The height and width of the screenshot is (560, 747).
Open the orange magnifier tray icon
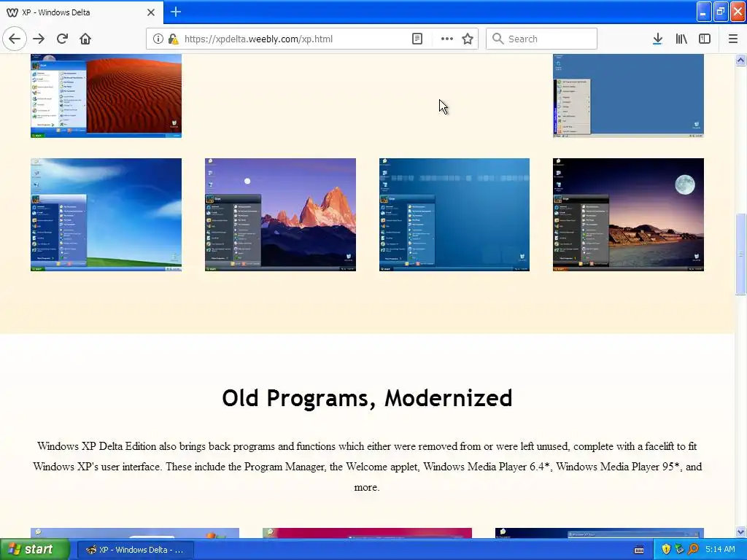[693, 549]
